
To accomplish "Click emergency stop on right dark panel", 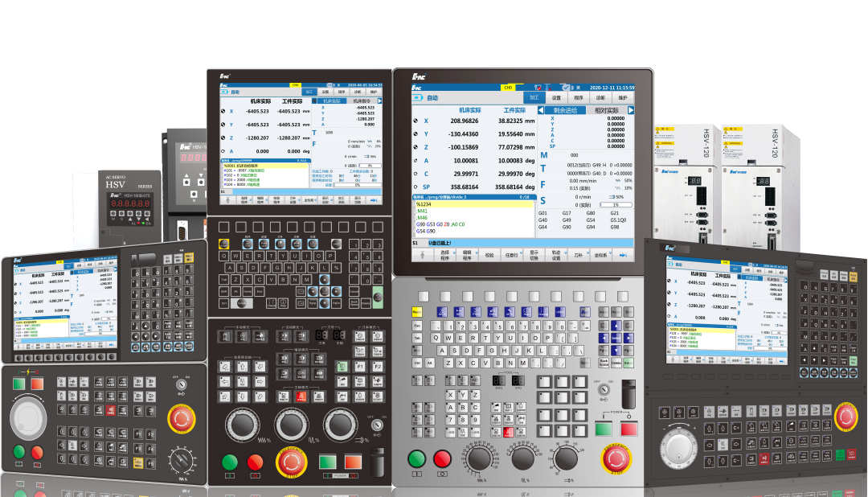I will (x=845, y=417).
